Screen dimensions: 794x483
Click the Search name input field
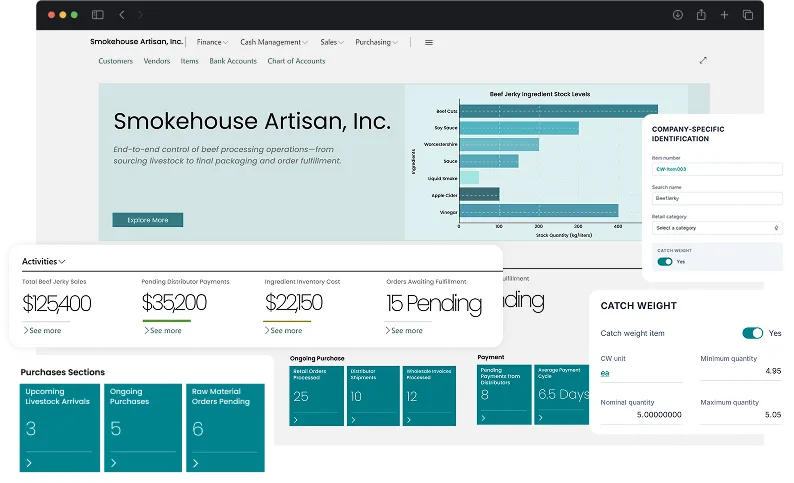pyautogui.click(x=717, y=198)
